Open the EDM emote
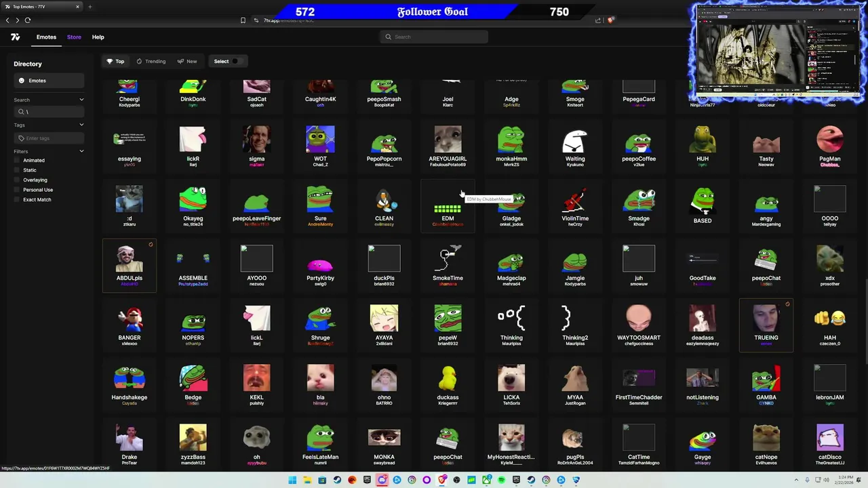The width and height of the screenshot is (868, 488). (x=448, y=206)
